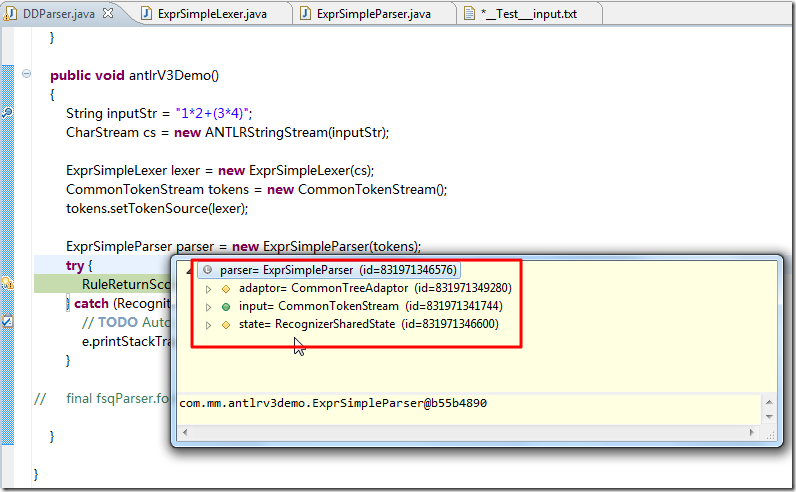Expand the input= CommonTokenStream node
The image size is (796, 492).
tap(208, 307)
